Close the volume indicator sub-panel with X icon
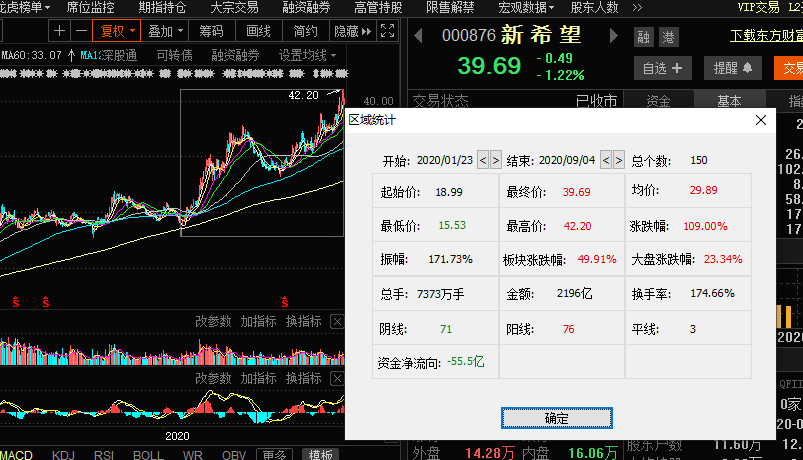803x460 pixels. point(337,322)
